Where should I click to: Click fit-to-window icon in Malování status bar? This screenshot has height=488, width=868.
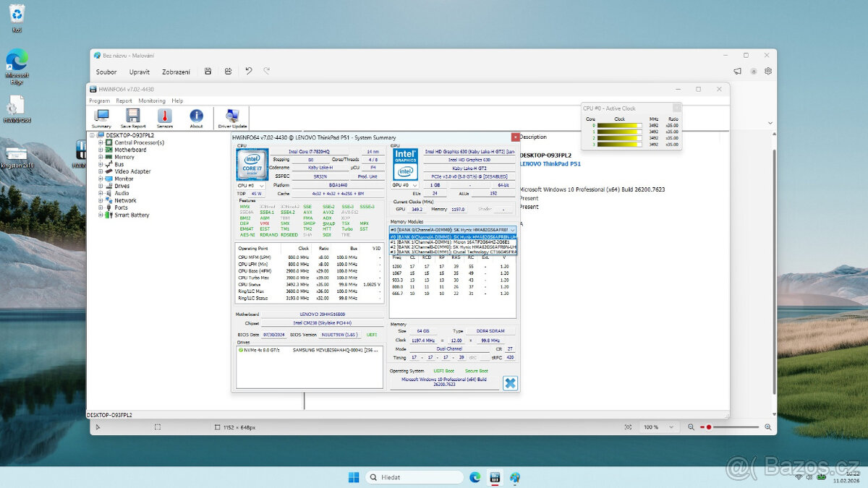(628, 427)
